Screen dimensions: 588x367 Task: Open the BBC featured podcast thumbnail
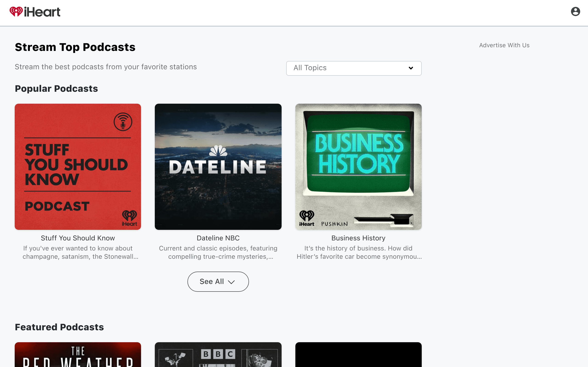point(218,355)
